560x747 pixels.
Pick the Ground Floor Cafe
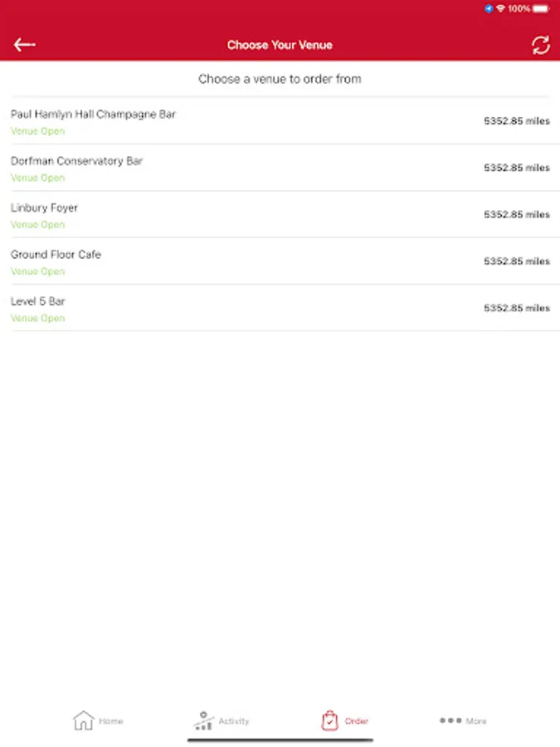pyautogui.click(x=56, y=255)
